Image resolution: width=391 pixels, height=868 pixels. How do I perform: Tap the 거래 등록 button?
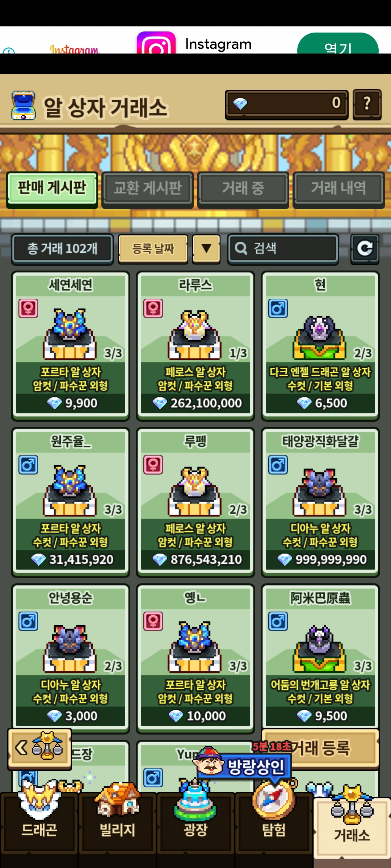(320, 748)
